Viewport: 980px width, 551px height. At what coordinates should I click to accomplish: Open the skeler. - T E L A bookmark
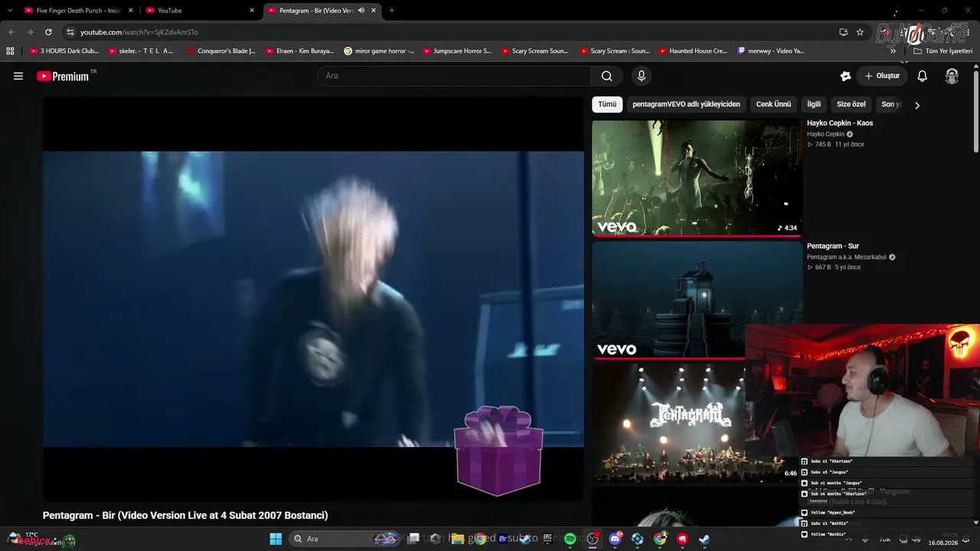click(141, 51)
